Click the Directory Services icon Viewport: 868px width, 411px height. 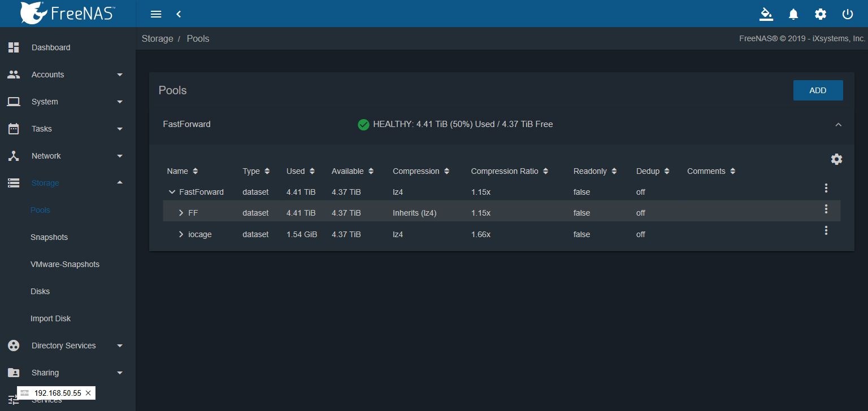coord(14,346)
